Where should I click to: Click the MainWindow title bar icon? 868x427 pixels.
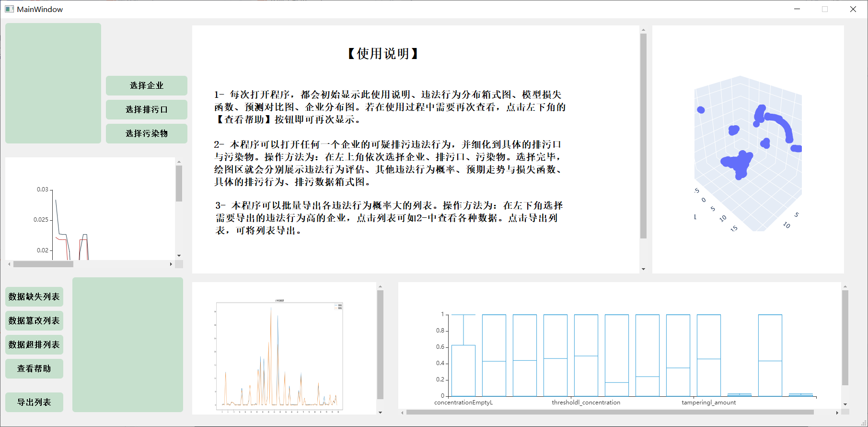[x=10, y=9]
